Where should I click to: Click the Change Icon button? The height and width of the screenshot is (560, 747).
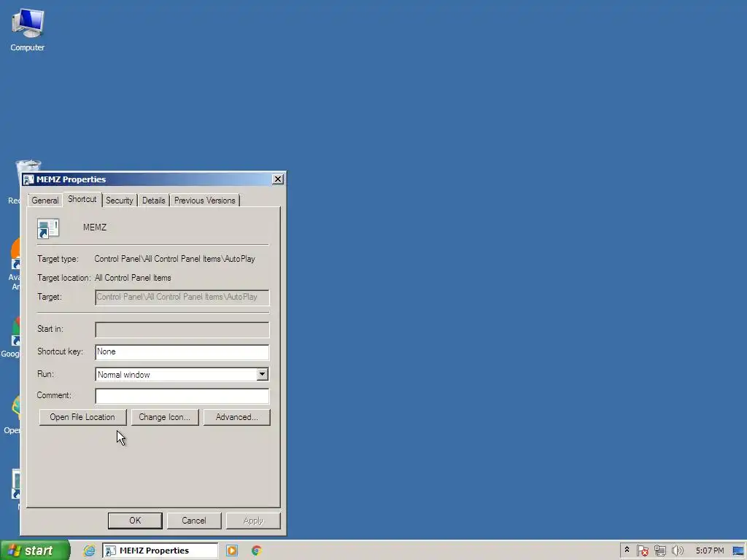tap(164, 417)
